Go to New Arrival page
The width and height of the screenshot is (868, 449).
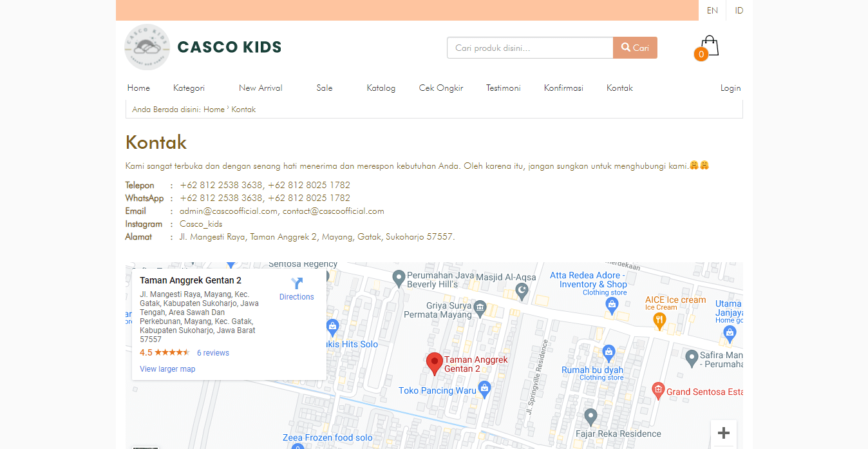click(x=261, y=88)
